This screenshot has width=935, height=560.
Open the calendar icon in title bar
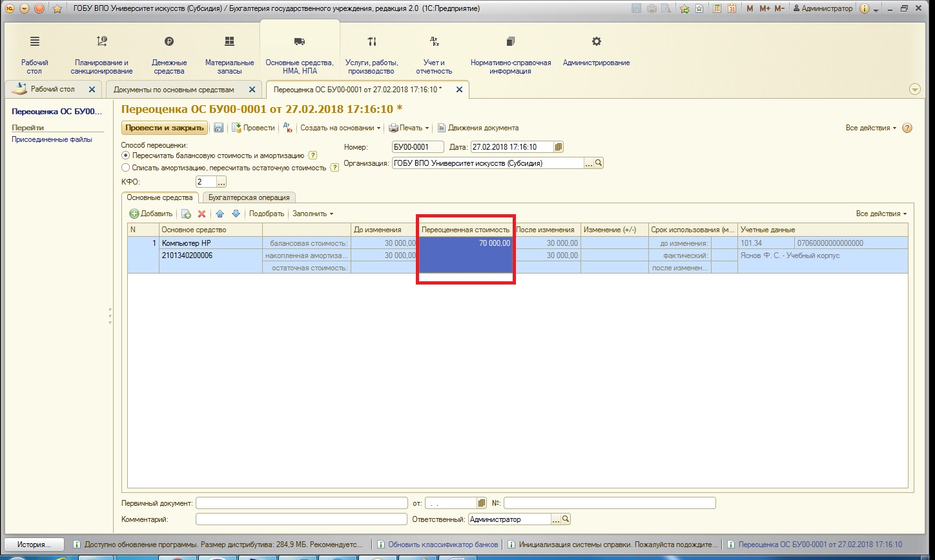click(732, 8)
